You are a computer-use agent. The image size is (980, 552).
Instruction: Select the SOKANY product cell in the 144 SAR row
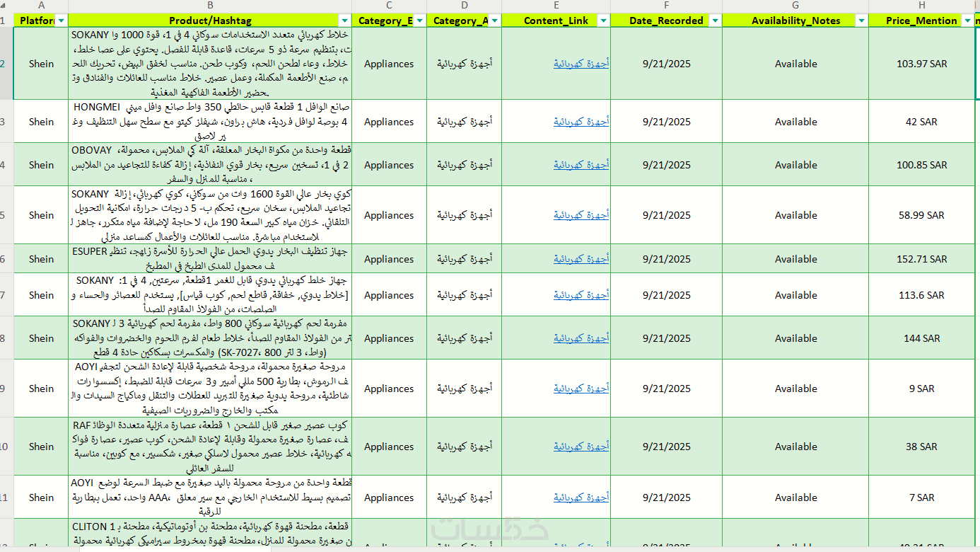point(210,338)
